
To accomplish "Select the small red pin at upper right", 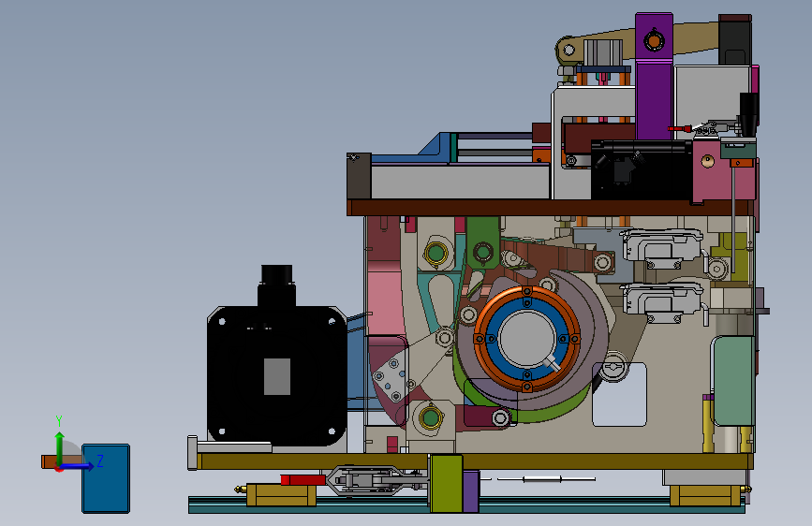I will [x=679, y=128].
